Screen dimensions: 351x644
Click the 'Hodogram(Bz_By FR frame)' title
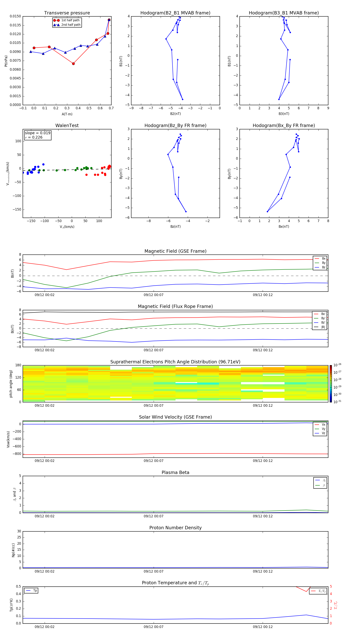(x=175, y=125)
